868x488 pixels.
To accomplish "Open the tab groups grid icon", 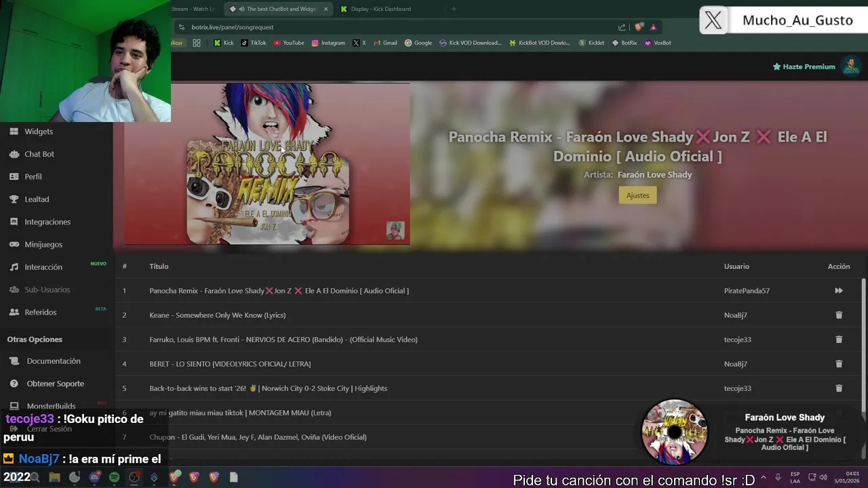I will tap(197, 43).
